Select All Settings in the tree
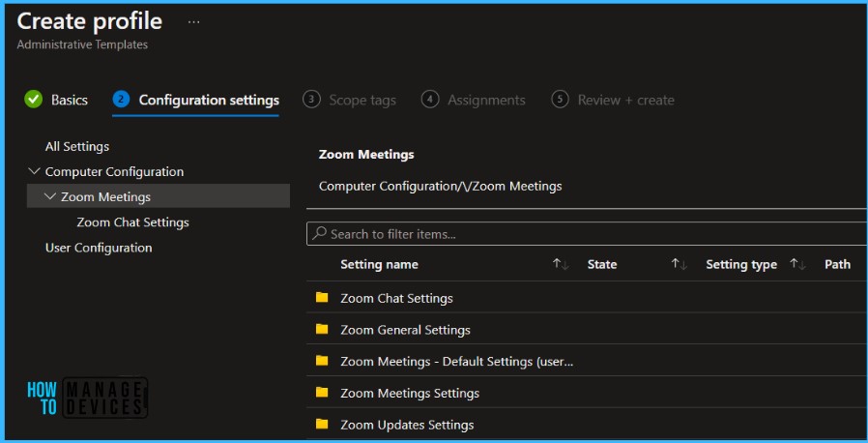The height and width of the screenshot is (443, 868). point(77,147)
